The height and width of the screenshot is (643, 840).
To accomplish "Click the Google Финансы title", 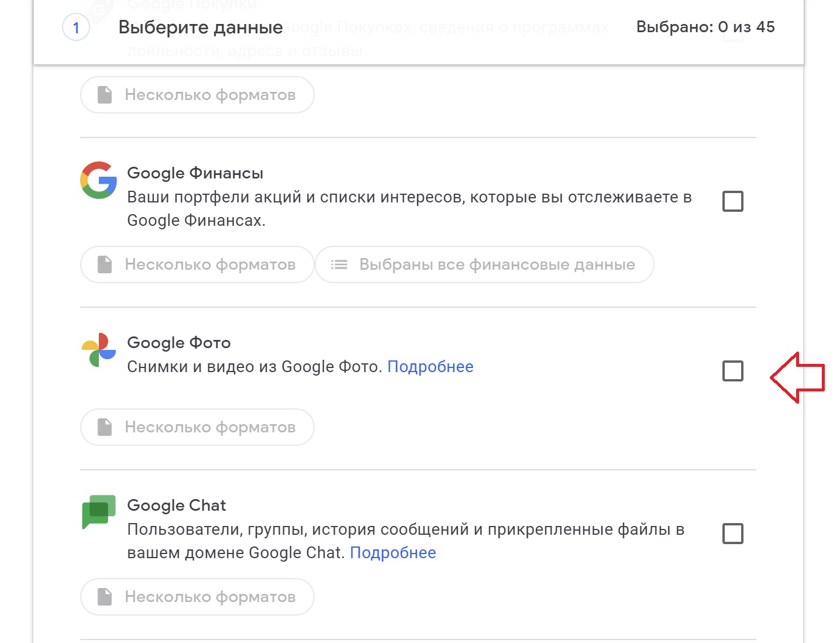I will [x=195, y=173].
